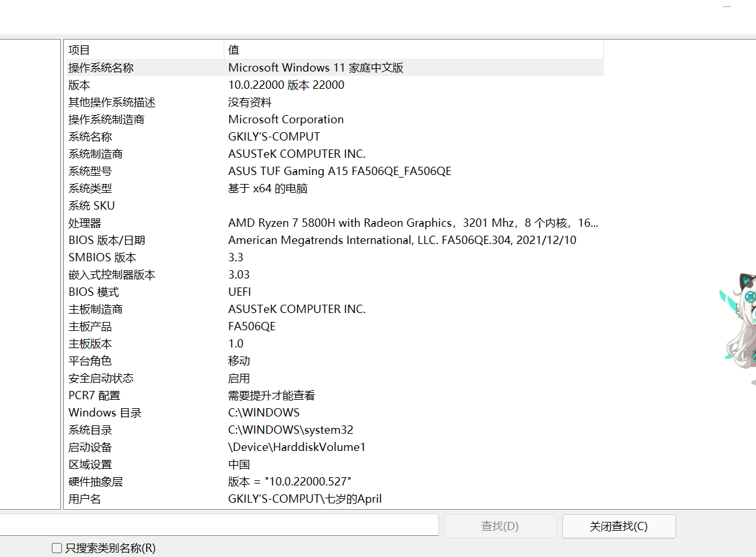The width and height of the screenshot is (756, 557).
Task: Click the GKILY'S-COMPUT system name value
Action: pyautogui.click(x=274, y=137)
